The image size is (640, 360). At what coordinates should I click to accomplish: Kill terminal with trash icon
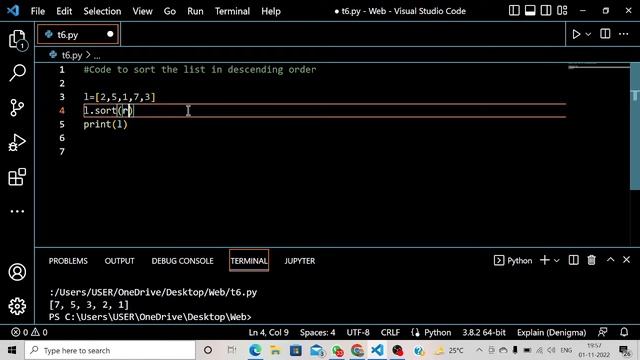click(x=591, y=260)
